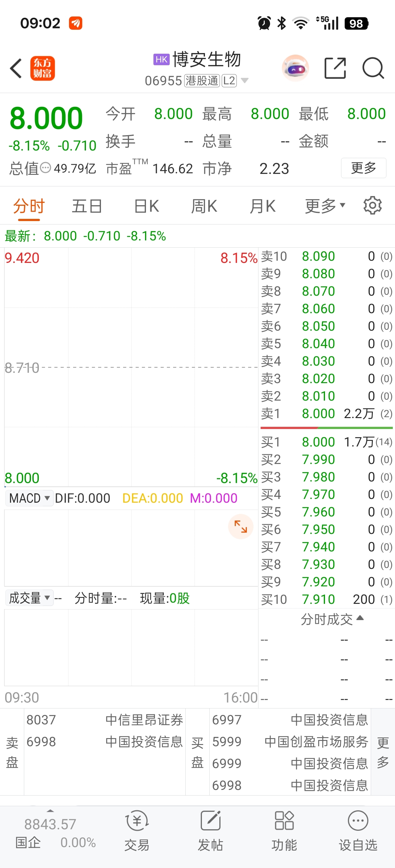Tap the 总值 info circle icon

point(45,167)
